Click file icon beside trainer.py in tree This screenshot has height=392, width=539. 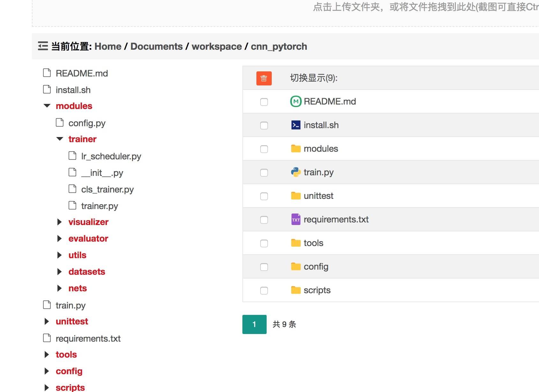pos(72,205)
